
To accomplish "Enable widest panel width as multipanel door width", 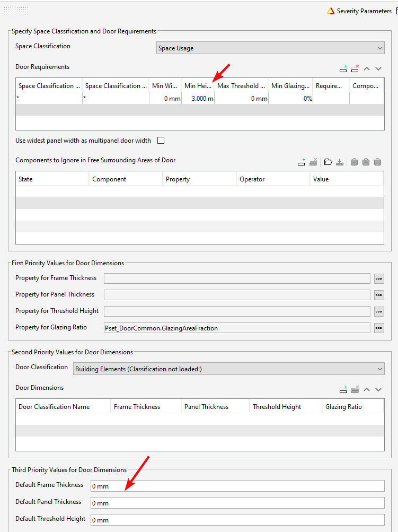I will pos(161,141).
